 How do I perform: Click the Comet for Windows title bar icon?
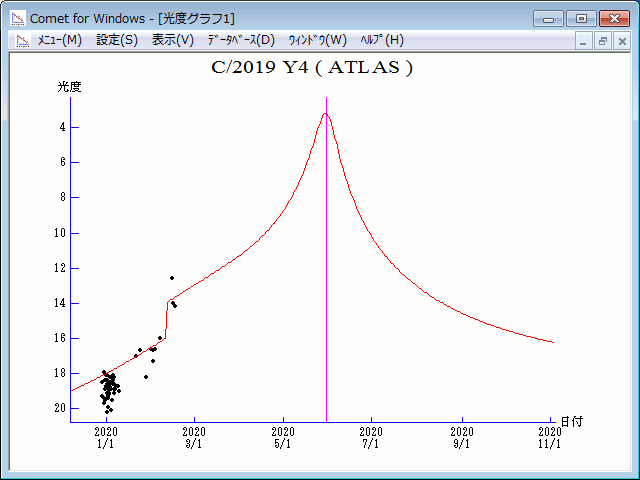pos(18,18)
